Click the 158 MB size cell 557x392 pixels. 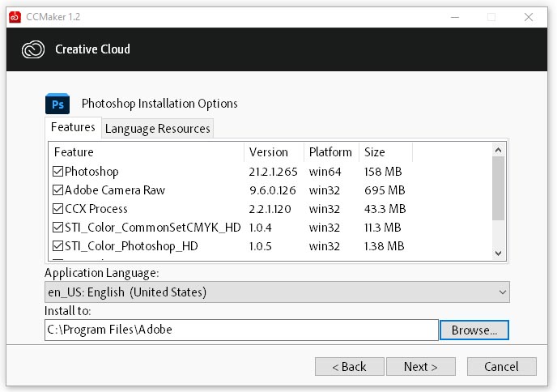coord(383,172)
